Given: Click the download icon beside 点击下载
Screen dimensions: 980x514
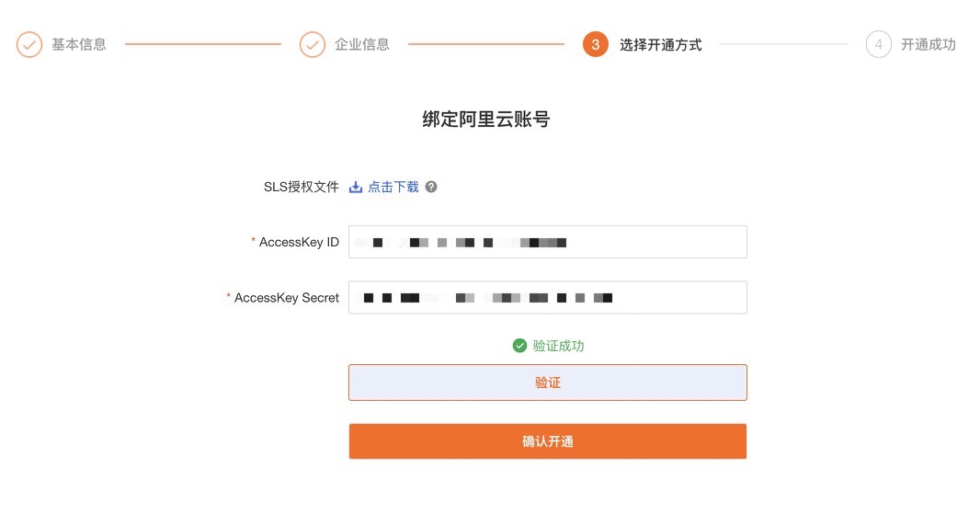Looking at the screenshot, I should pyautogui.click(x=356, y=187).
